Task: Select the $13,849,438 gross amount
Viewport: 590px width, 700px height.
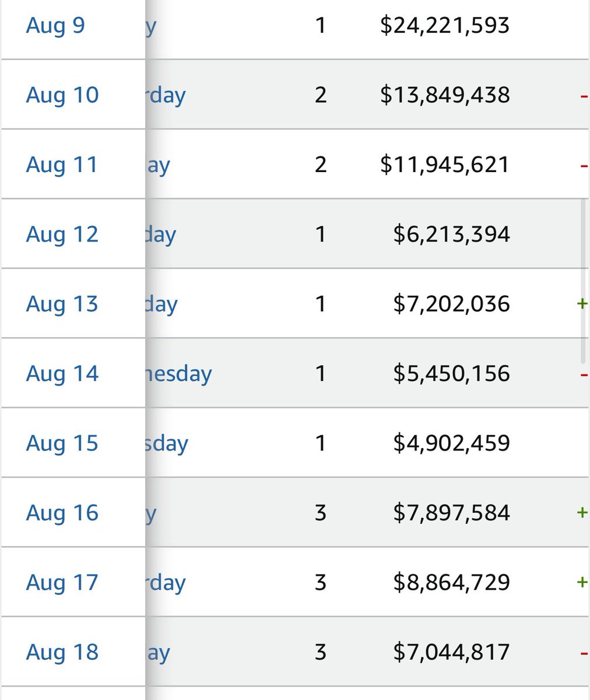Action: 444,95
